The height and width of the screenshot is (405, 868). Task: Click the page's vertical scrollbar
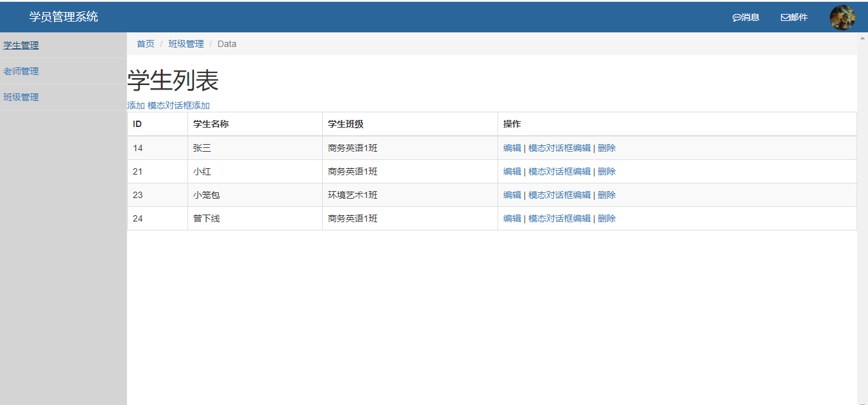tap(862, 218)
